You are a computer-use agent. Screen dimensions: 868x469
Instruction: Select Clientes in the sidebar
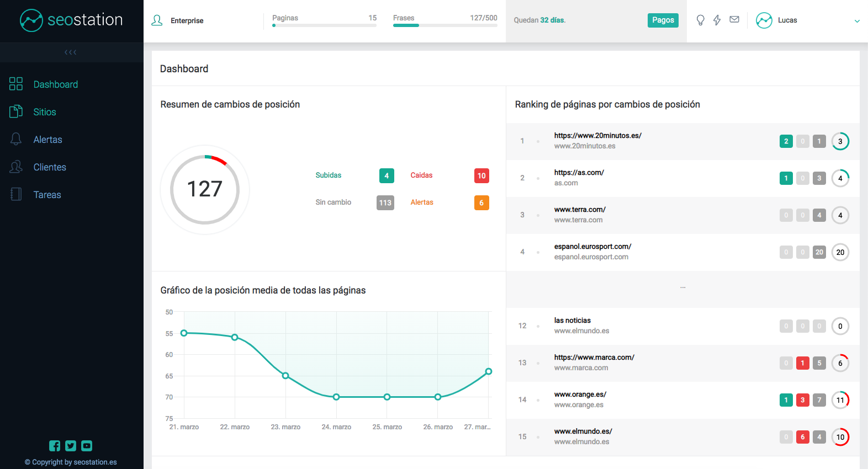(x=50, y=167)
